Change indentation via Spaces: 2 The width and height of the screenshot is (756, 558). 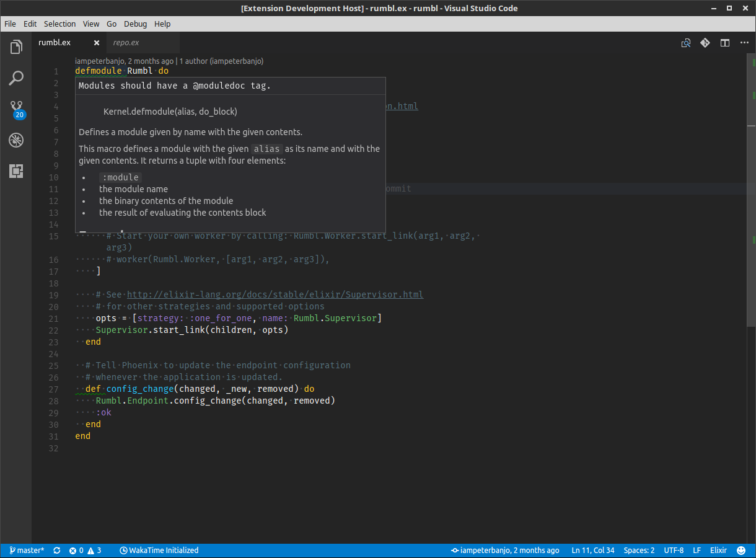click(x=639, y=550)
